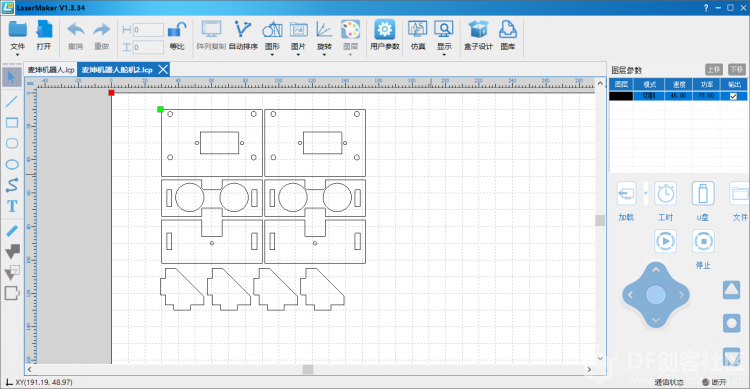Expand the dropdown arrow beside 加载
Image resolution: width=750 pixels, height=389 pixels.
tap(646, 194)
